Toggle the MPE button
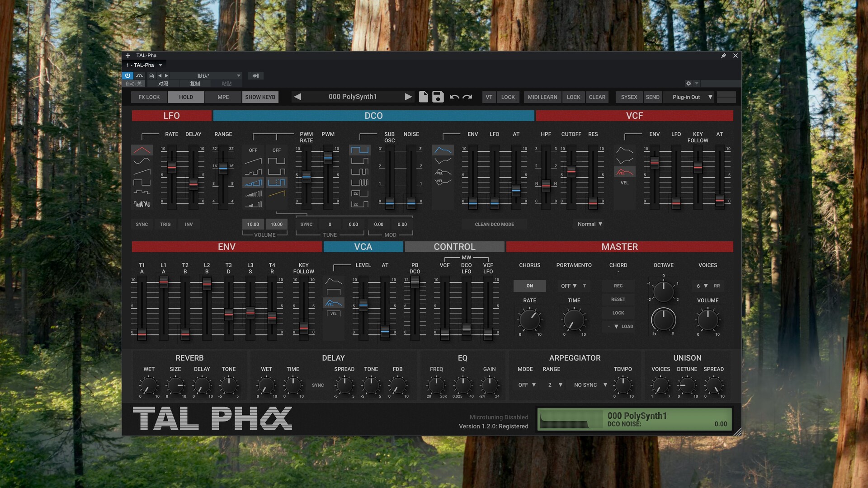Image resolution: width=868 pixels, height=488 pixels. pyautogui.click(x=223, y=97)
